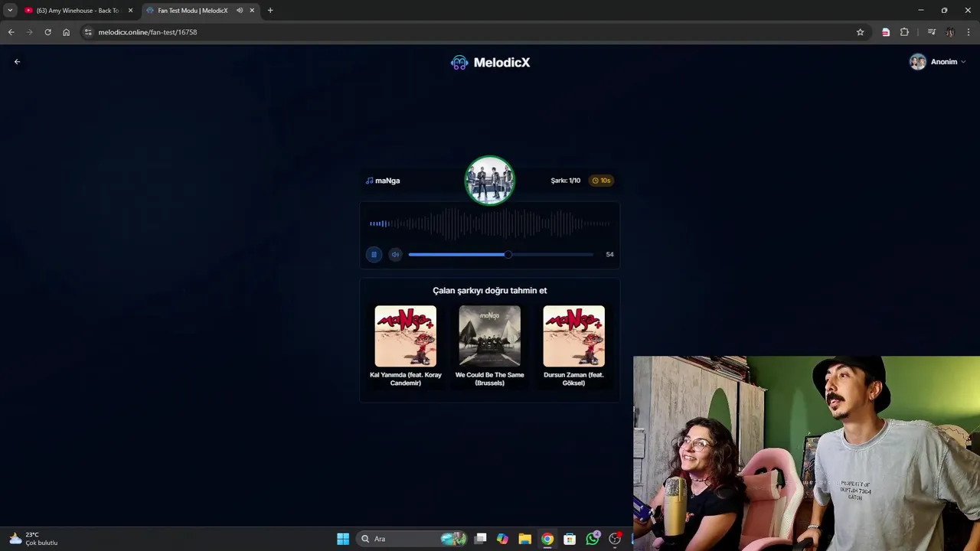Adjust the volume slider near 54
Screen dimensions: 980x551
(x=501, y=254)
